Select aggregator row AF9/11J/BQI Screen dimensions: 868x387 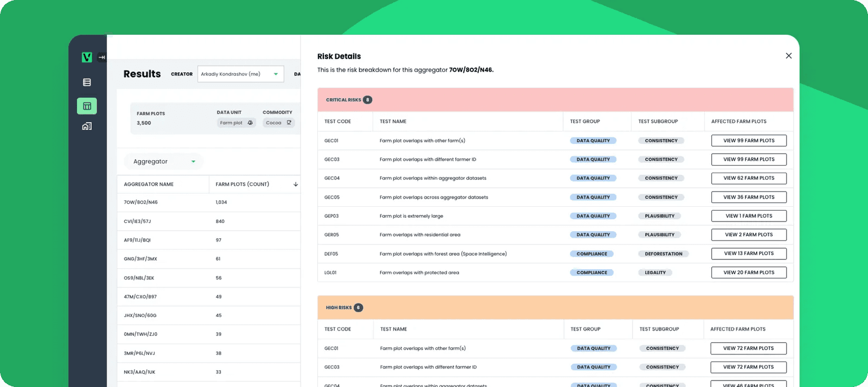pos(209,240)
